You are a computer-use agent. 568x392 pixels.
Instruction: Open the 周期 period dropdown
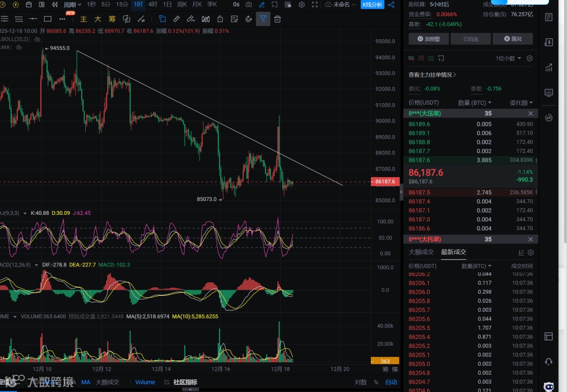(x=73, y=5)
